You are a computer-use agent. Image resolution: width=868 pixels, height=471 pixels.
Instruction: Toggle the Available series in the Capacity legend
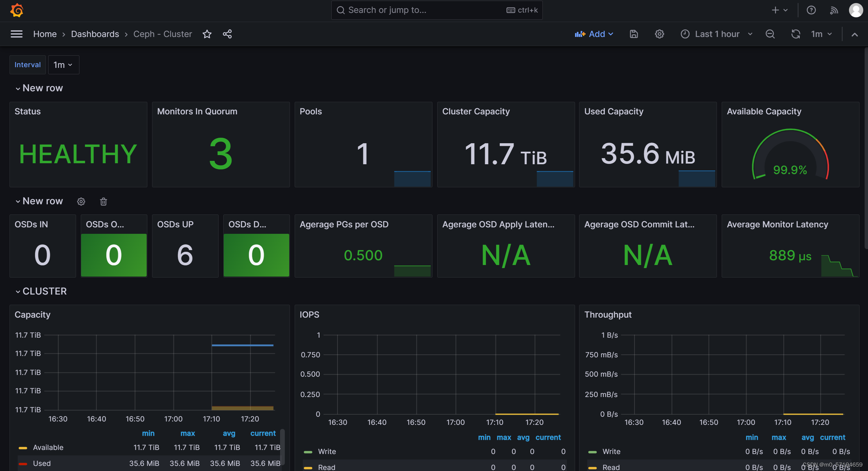point(48,447)
